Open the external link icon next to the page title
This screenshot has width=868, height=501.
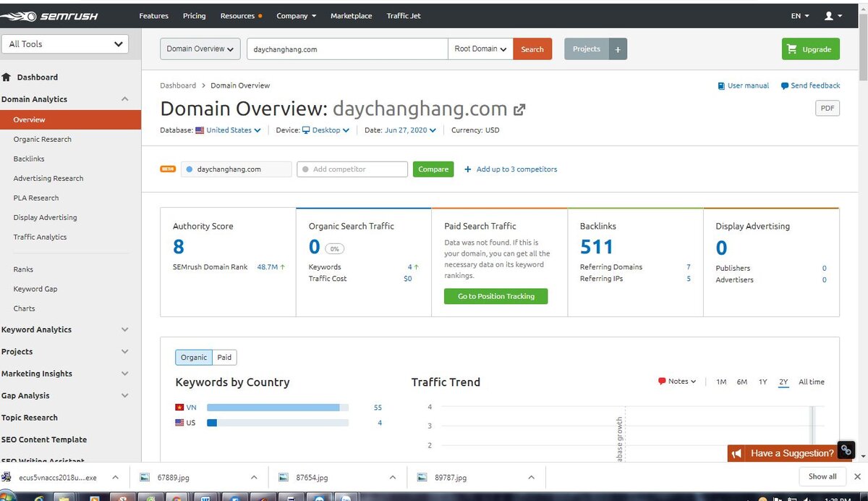(x=519, y=110)
